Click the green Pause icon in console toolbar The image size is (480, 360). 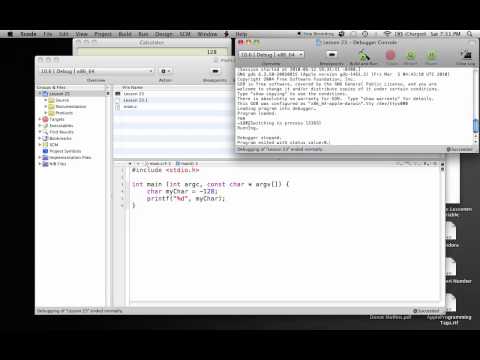[x=431, y=56]
